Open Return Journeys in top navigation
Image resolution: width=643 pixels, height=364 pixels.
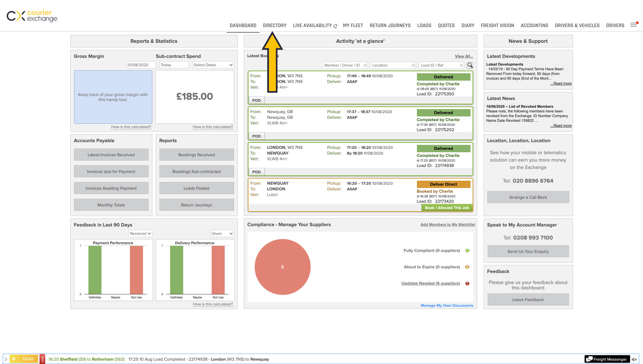390,25
